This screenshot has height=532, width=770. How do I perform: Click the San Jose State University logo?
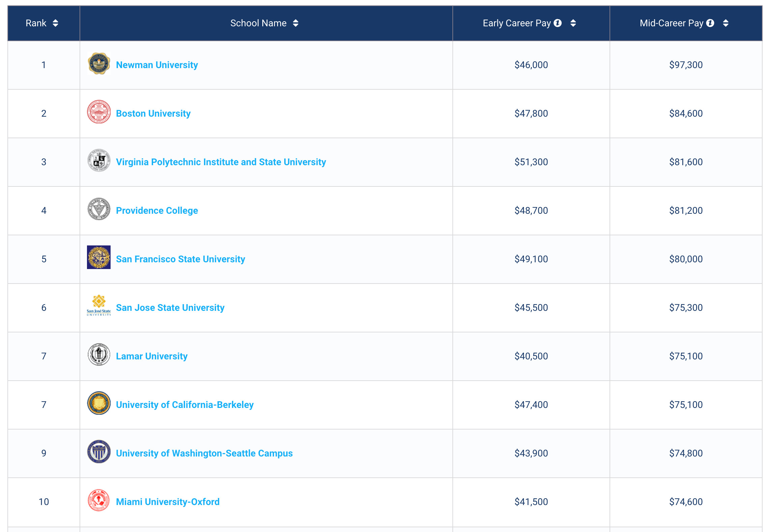(99, 306)
